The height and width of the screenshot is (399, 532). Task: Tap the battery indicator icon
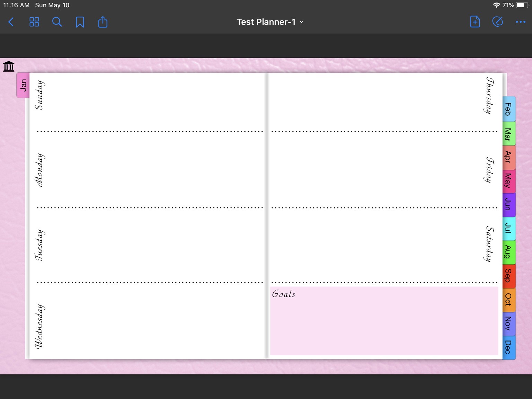pos(522,5)
